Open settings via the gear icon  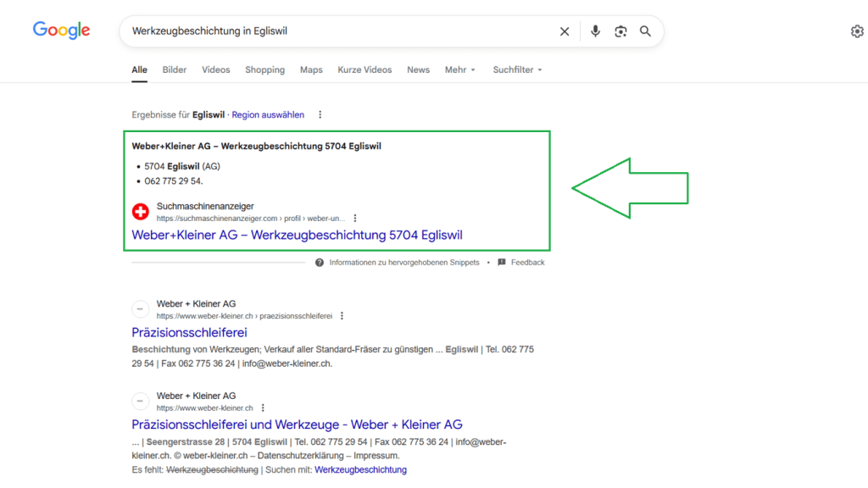coord(857,31)
